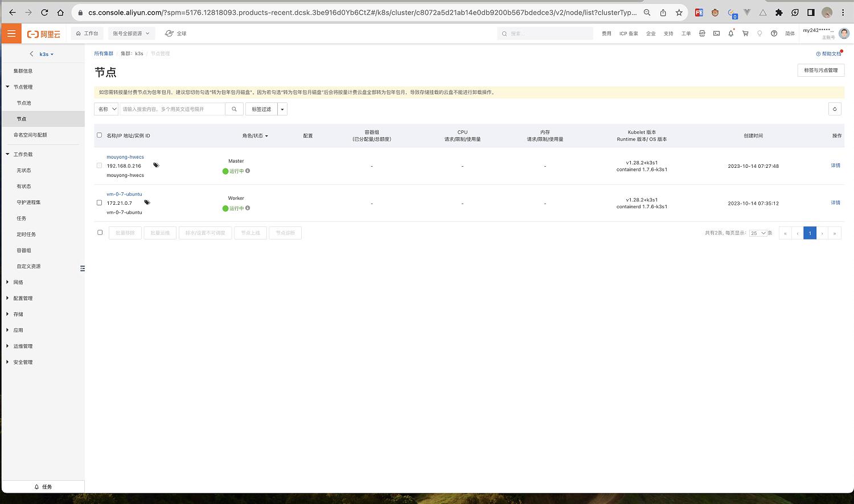The height and width of the screenshot is (504, 854).
Task: Click the refresh node list icon
Action: (835, 109)
